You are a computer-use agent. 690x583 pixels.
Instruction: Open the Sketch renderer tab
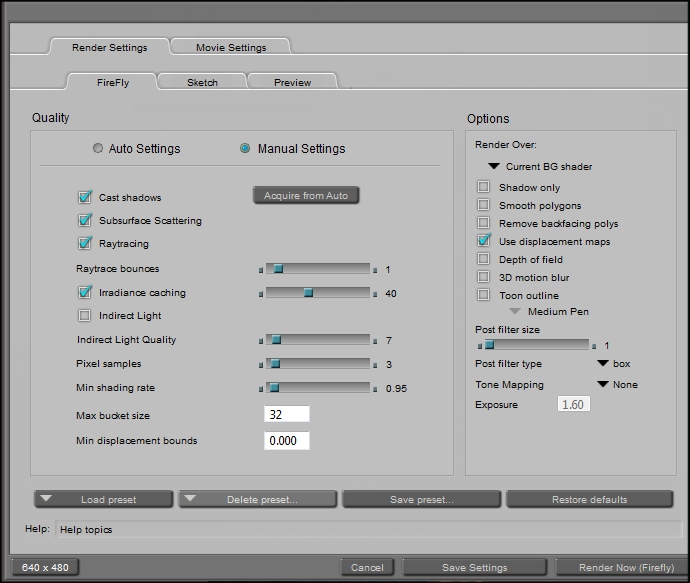201,82
